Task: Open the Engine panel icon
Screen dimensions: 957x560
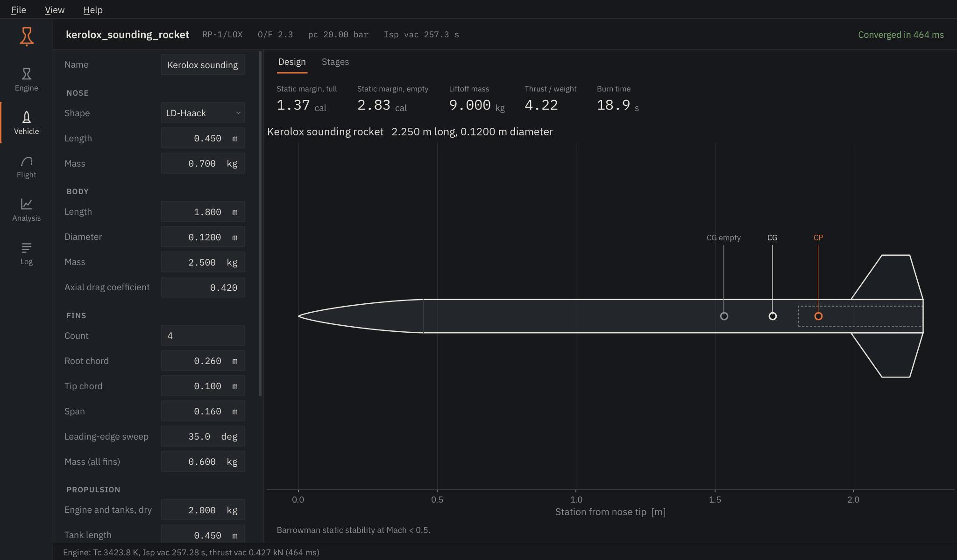Action: click(27, 80)
